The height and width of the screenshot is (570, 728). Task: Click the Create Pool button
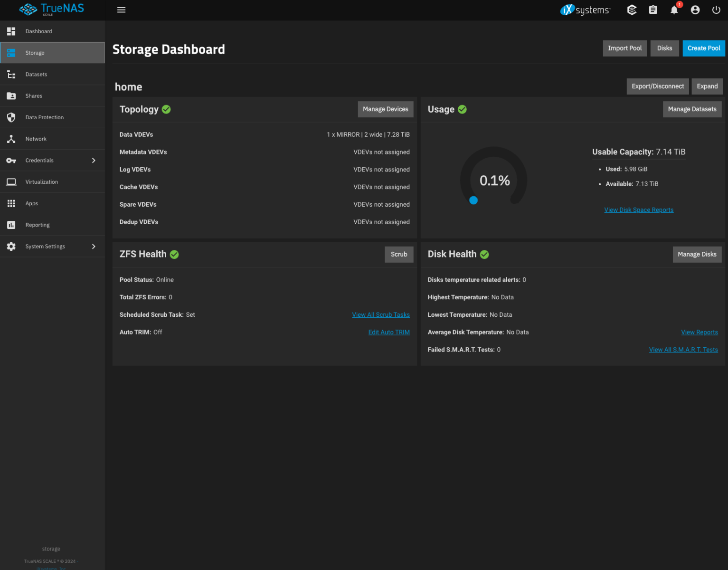tap(704, 48)
